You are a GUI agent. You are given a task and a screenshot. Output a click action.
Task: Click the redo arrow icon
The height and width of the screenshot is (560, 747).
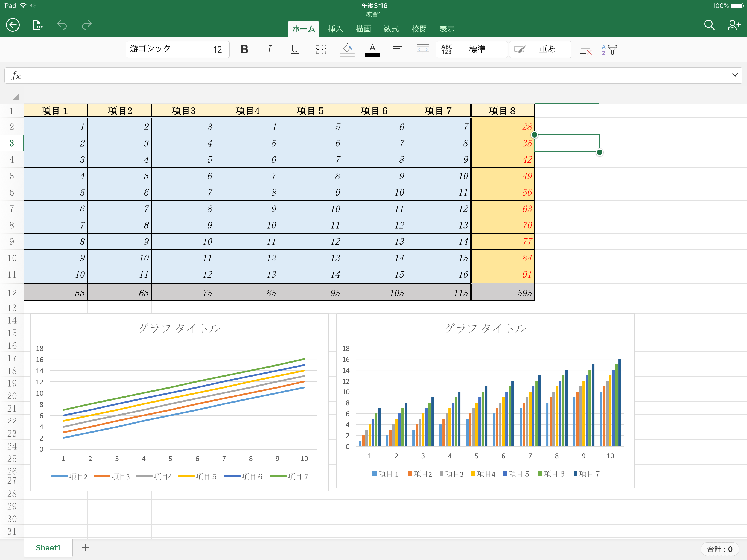[87, 25]
